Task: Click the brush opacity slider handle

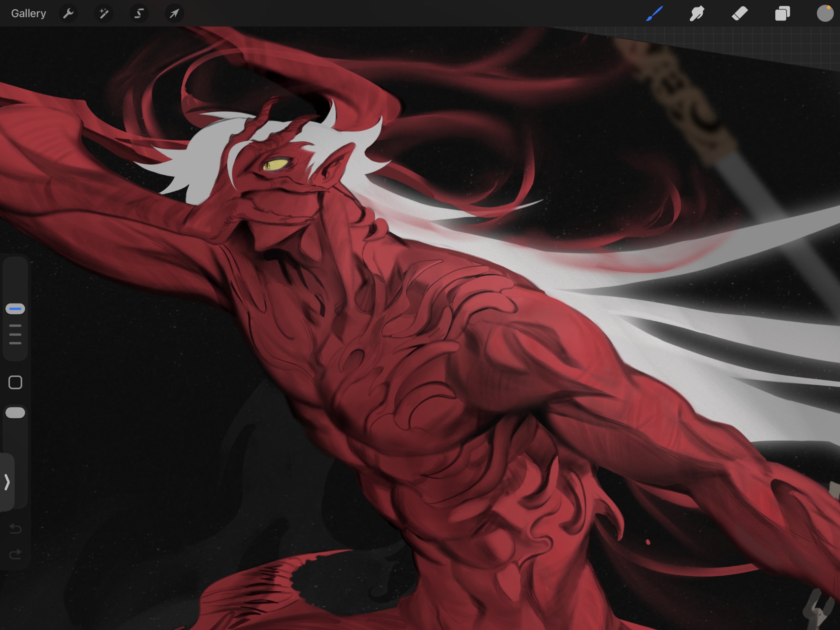Action: (x=15, y=413)
